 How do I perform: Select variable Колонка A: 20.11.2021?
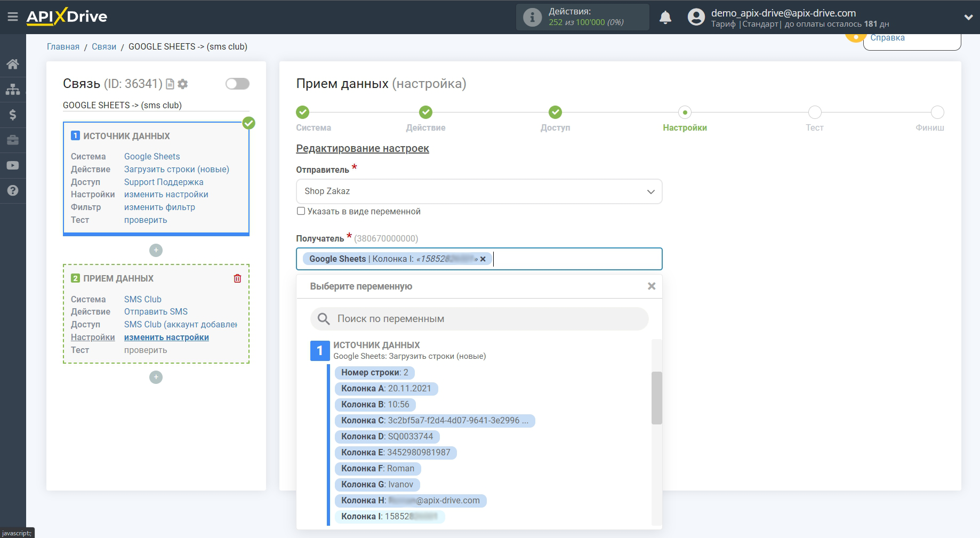click(x=386, y=389)
